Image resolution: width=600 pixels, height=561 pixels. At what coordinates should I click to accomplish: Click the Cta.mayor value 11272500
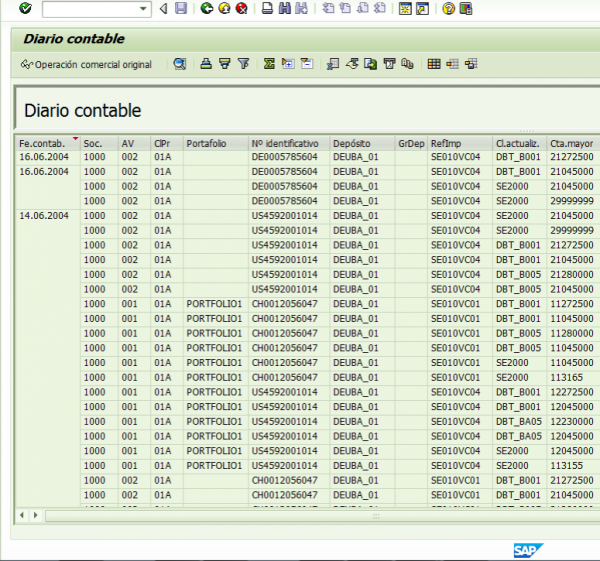coord(572,304)
